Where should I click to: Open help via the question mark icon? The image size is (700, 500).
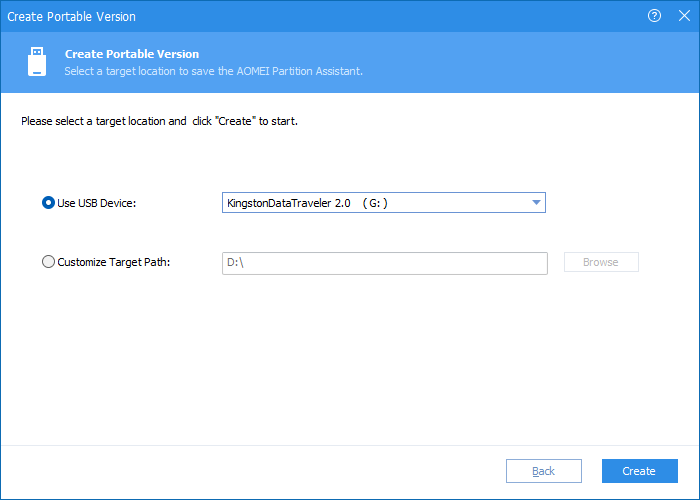click(x=654, y=16)
